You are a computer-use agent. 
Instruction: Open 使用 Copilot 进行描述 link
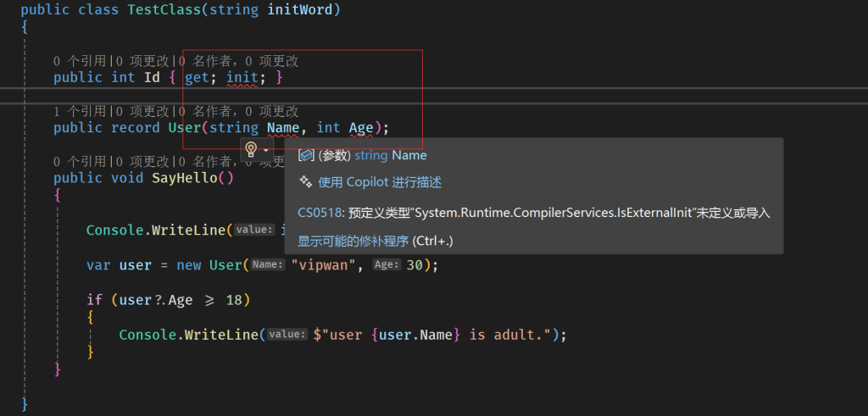(x=380, y=182)
